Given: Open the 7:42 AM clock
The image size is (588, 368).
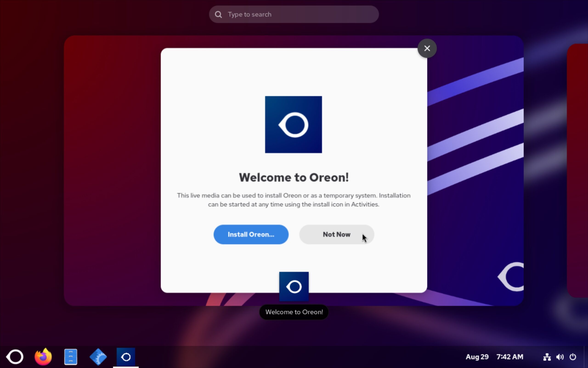Looking at the screenshot, I should click(510, 357).
